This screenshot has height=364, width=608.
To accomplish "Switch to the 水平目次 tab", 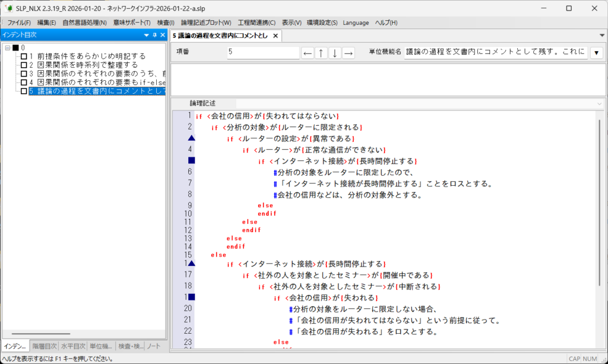I will click(74, 346).
